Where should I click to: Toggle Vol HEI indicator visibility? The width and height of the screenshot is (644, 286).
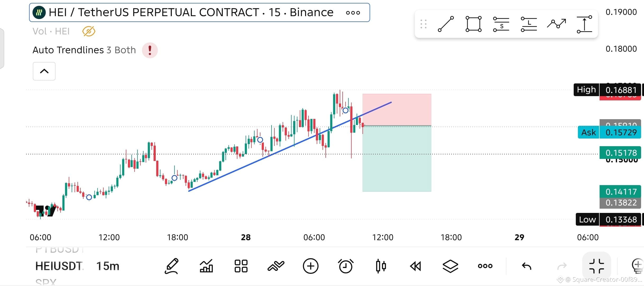(x=89, y=31)
